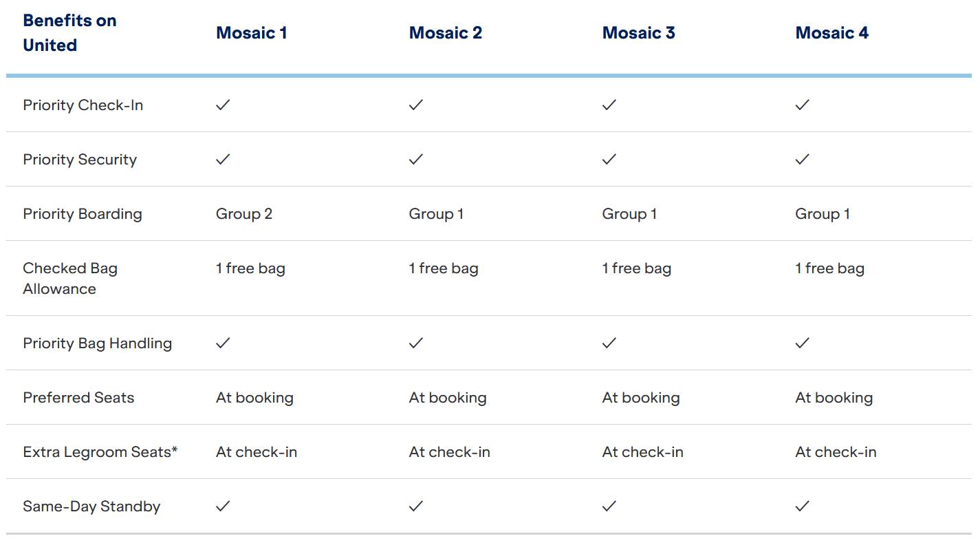Click the Same-Day Standby checkmark under Mosaic 1

click(223, 506)
